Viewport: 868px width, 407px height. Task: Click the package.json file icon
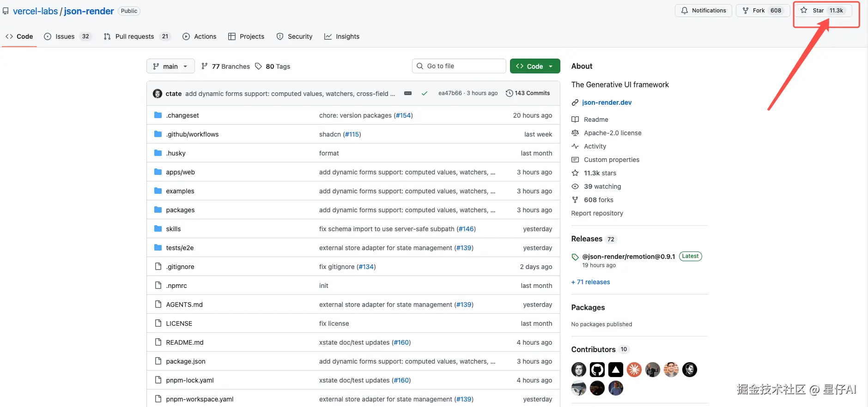158,361
